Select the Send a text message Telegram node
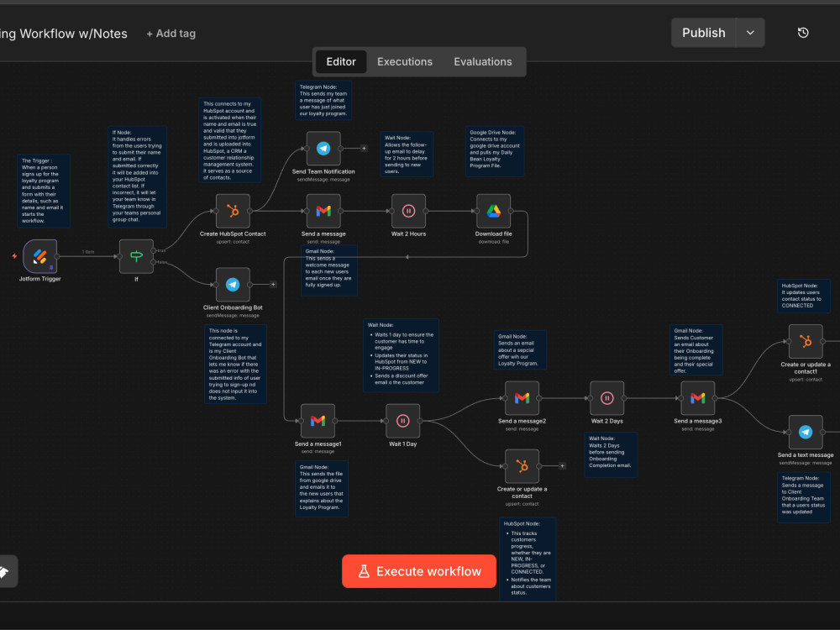The width and height of the screenshot is (840, 630). (x=806, y=432)
